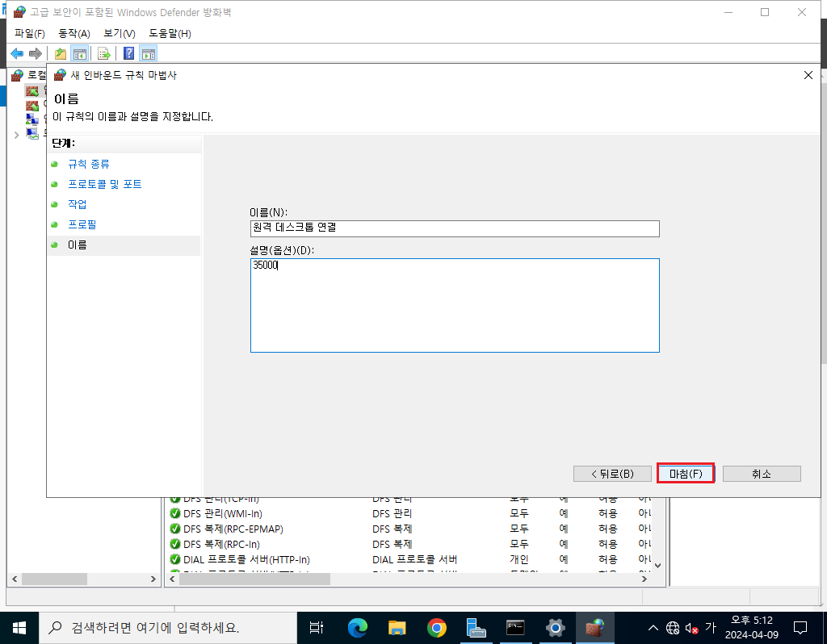
Task: Open the 보기(V) menu
Action: click(120, 33)
